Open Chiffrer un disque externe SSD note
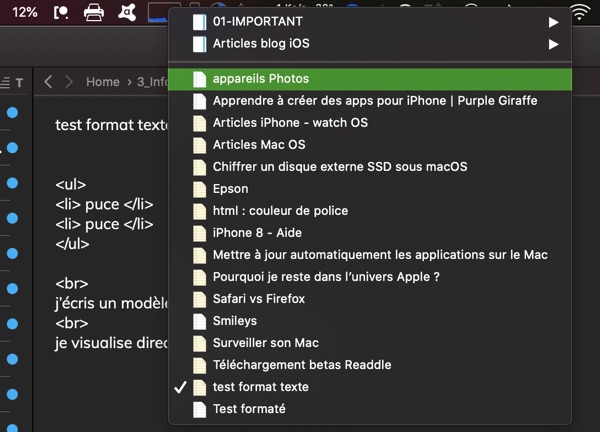Screen dimensions: 600x432 340,167
